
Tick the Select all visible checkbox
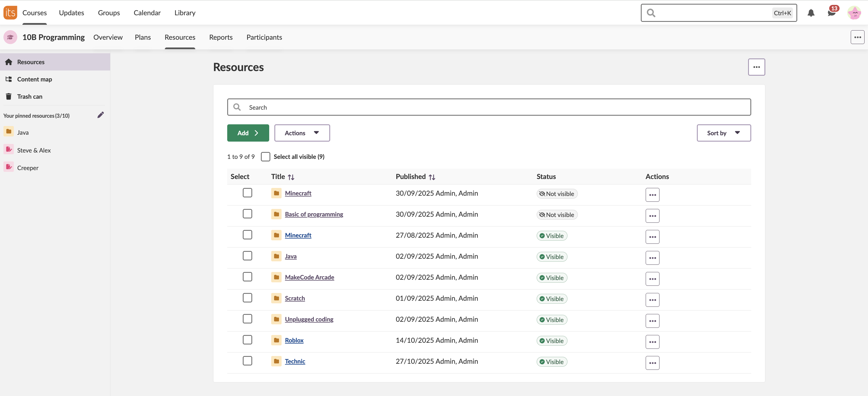coord(265,157)
